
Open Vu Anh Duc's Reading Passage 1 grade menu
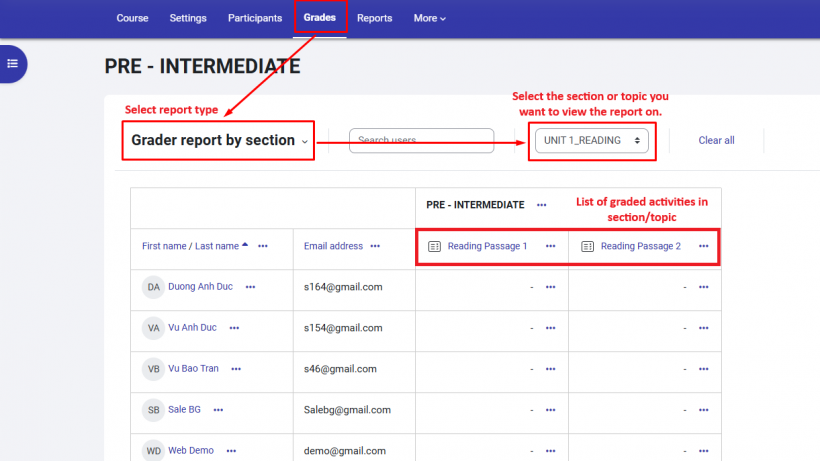click(551, 328)
